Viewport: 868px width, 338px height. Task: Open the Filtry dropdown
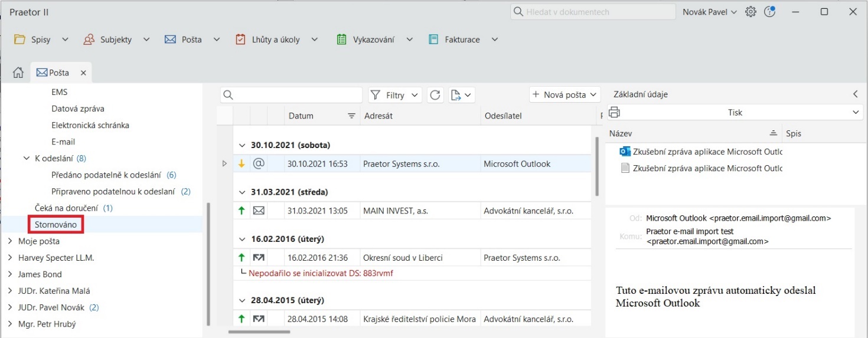tap(395, 95)
